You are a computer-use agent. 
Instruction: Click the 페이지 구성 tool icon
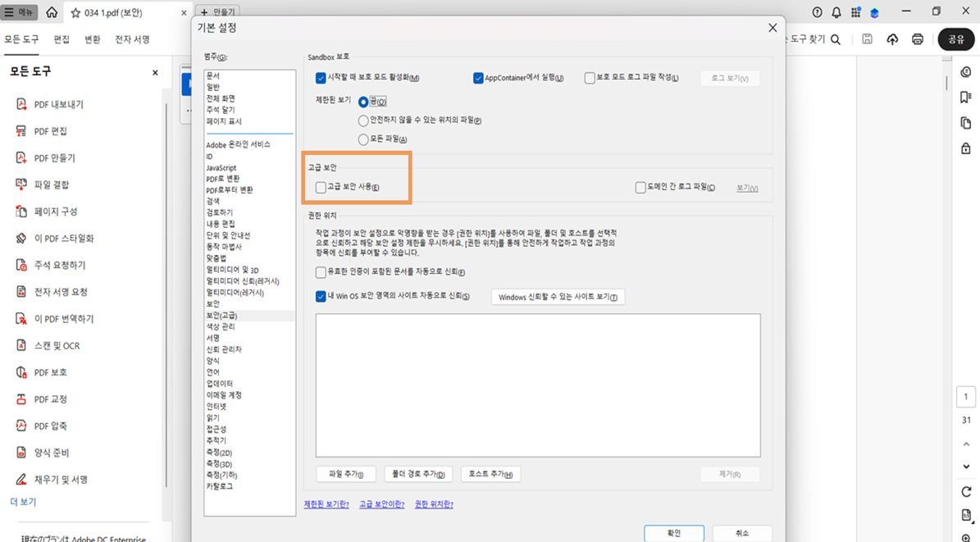21,212
